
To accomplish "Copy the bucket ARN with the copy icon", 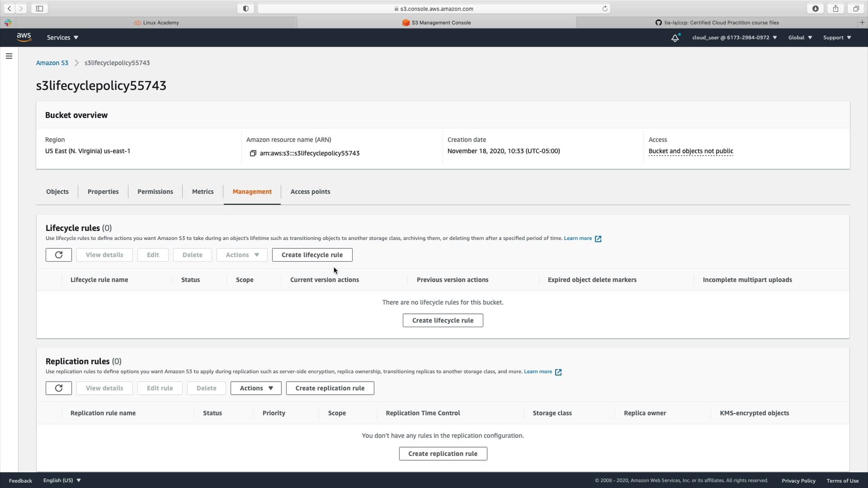I will click(253, 153).
